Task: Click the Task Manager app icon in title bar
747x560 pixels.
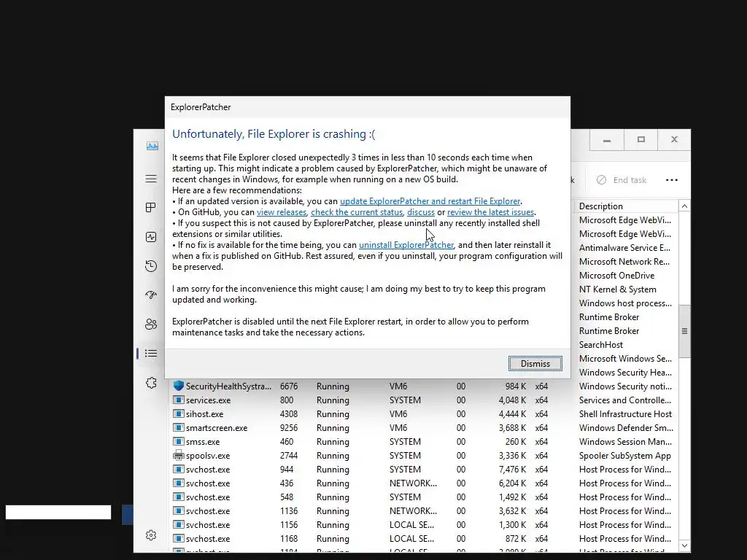Action: (x=152, y=146)
